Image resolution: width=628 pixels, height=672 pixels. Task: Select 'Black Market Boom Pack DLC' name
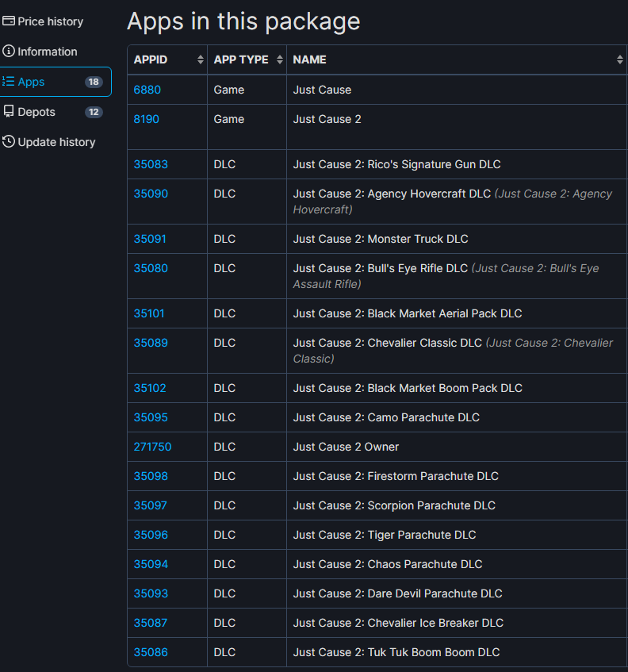pyautogui.click(x=408, y=388)
